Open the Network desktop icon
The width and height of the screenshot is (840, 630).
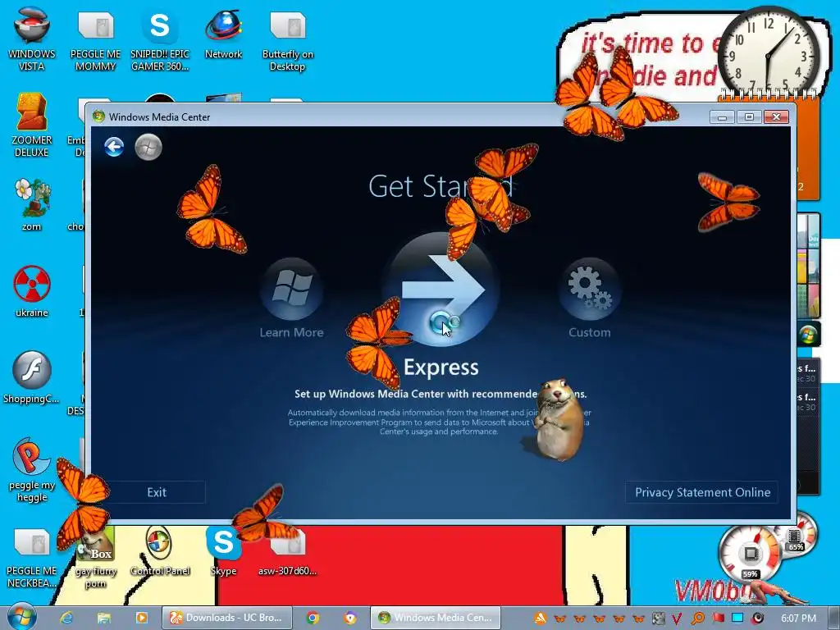pos(223,34)
